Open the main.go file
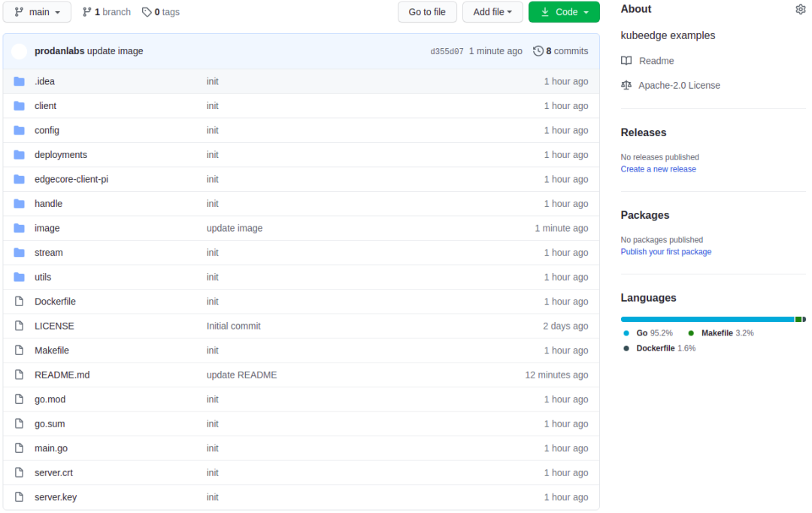The image size is (812, 513). (x=51, y=448)
